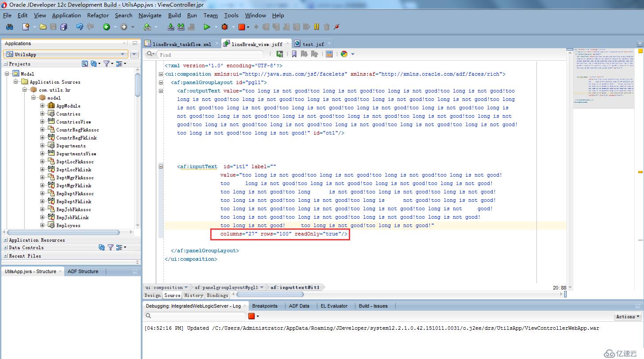Image resolution: width=644 pixels, height=359 pixels.
Task: Click the Find-in-tree icon in the Projects header
Action: pyautogui.click(x=85, y=64)
